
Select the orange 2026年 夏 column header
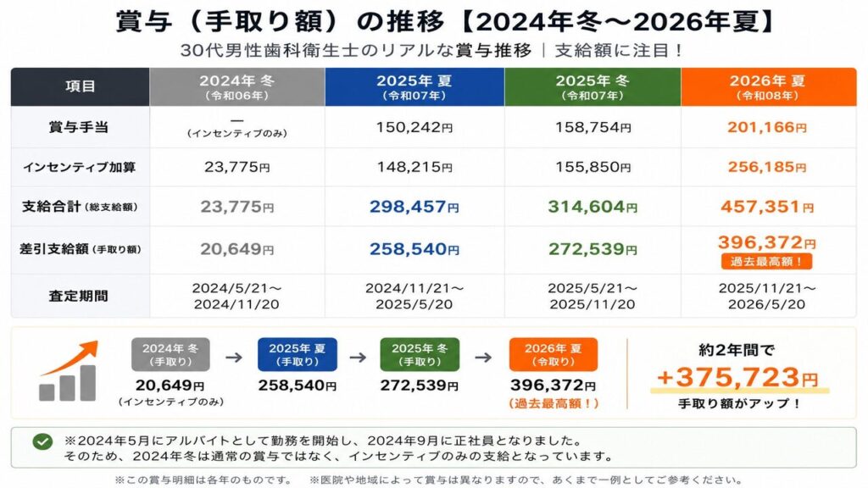tap(768, 87)
